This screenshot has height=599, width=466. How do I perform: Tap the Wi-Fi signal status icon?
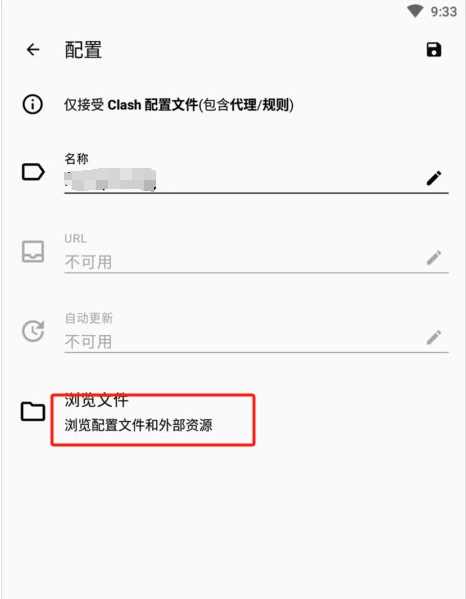tap(415, 11)
